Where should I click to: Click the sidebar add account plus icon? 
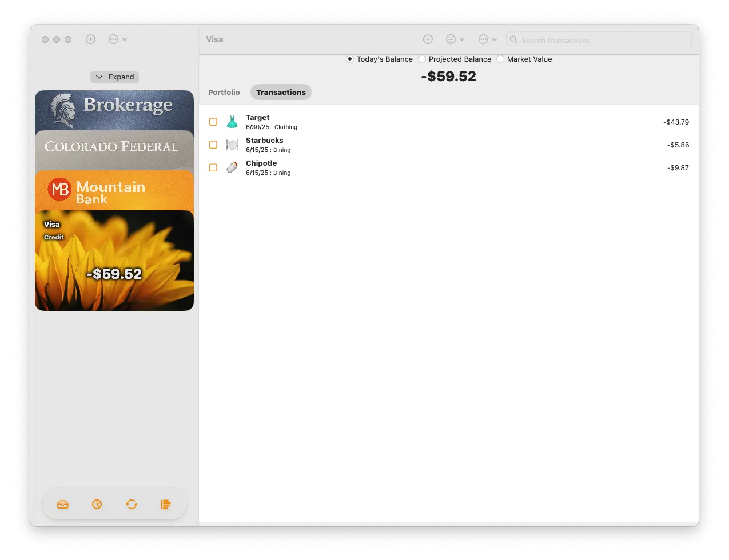coord(90,39)
